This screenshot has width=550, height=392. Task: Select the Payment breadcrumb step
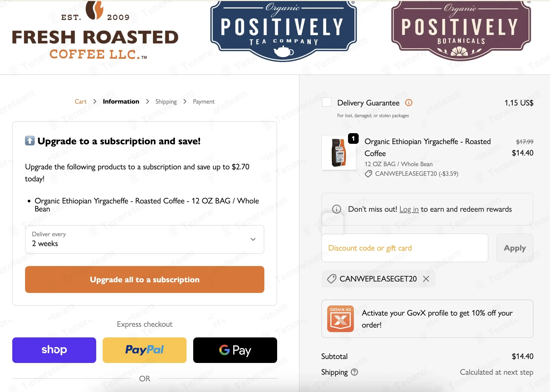pyautogui.click(x=204, y=101)
